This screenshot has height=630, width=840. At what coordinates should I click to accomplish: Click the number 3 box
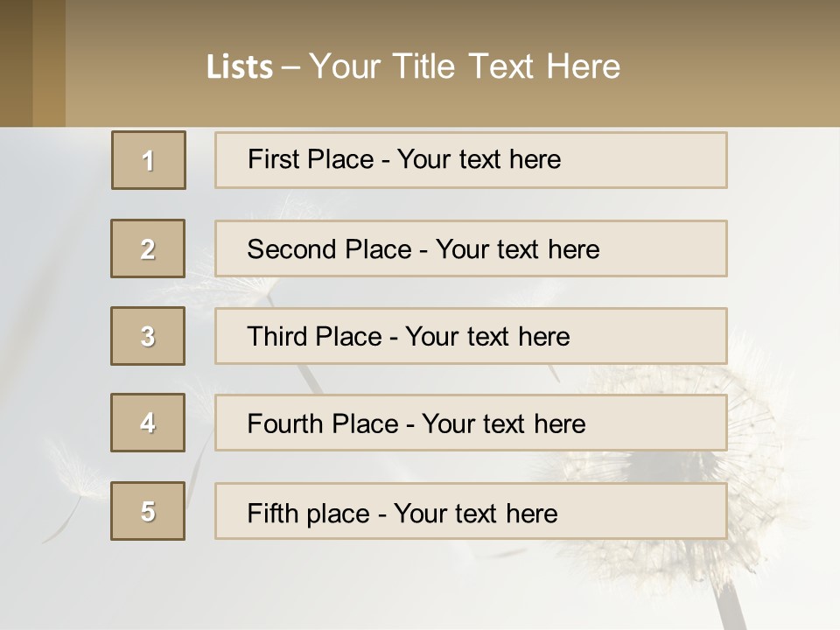coord(148,336)
